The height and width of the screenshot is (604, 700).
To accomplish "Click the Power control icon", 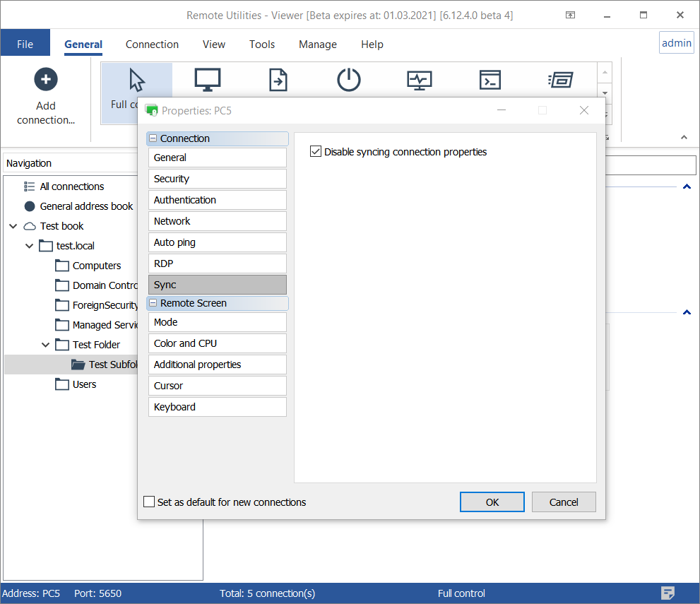I will click(349, 80).
